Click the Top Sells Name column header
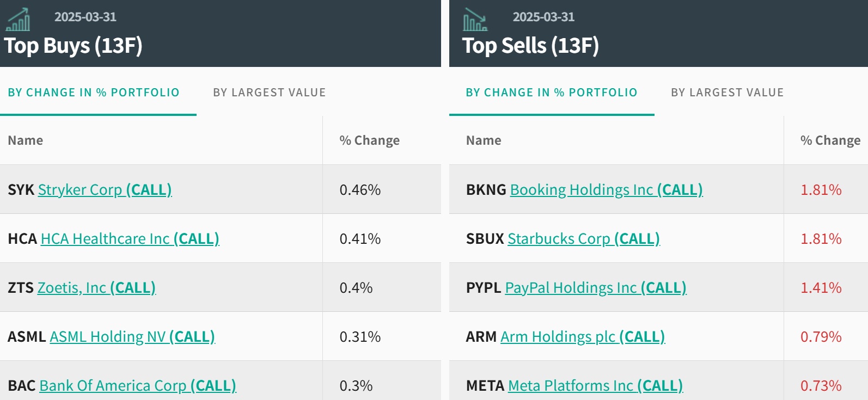Image resolution: width=868 pixels, height=400 pixels. pos(484,140)
